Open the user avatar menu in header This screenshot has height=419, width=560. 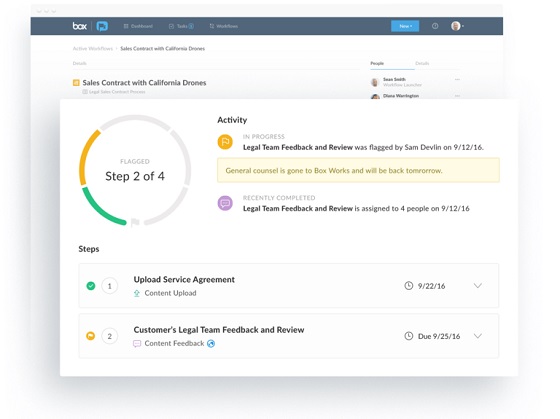click(x=457, y=26)
